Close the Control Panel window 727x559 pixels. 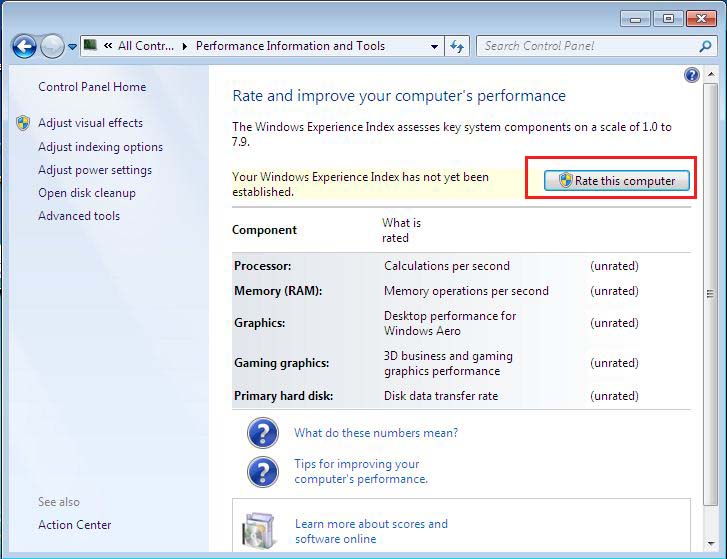coord(701,19)
